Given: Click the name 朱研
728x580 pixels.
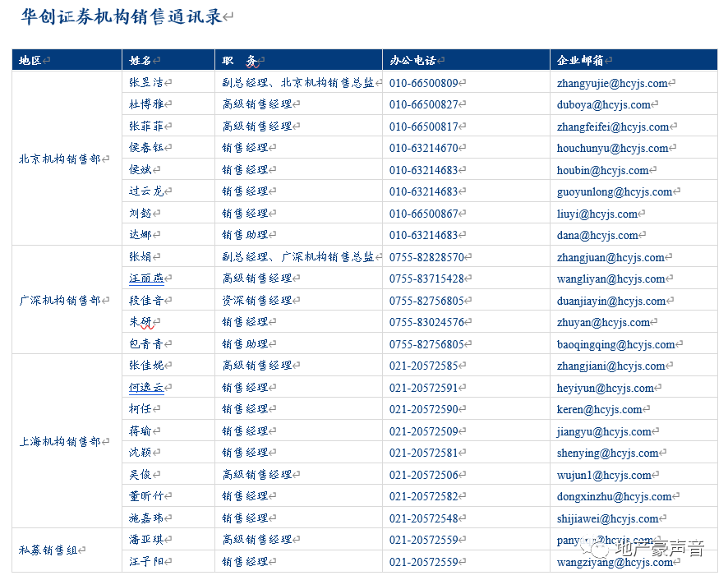Looking at the screenshot, I should coord(141,322).
